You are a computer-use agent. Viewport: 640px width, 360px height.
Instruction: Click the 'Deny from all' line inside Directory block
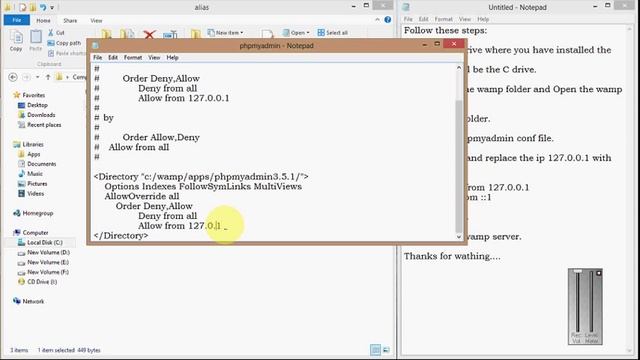tap(167, 216)
